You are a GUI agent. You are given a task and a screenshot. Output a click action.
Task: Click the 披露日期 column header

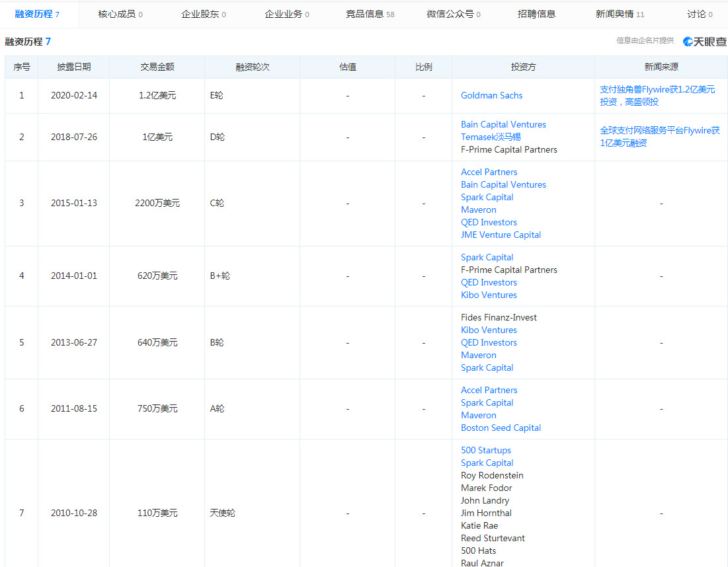[74, 67]
